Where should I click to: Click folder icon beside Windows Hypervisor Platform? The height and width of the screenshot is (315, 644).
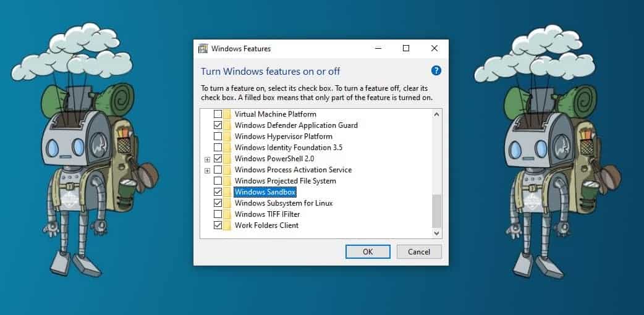pos(227,136)
